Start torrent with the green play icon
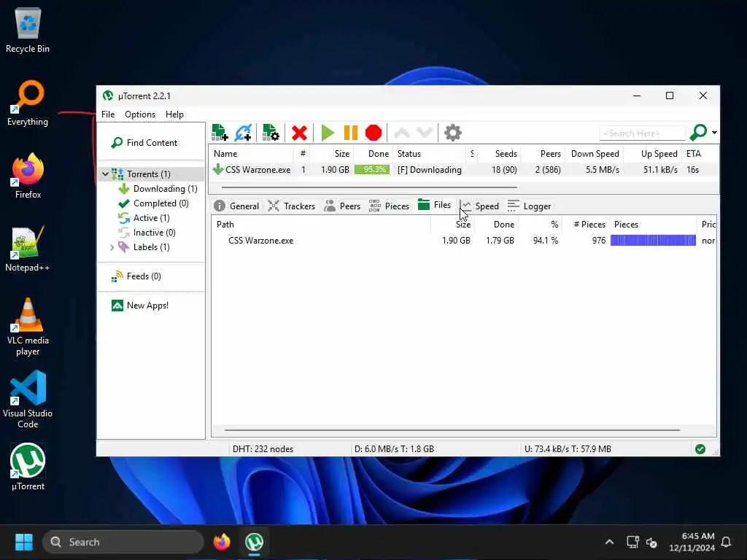This screenshot has height=560, width=747. (328, 133)
